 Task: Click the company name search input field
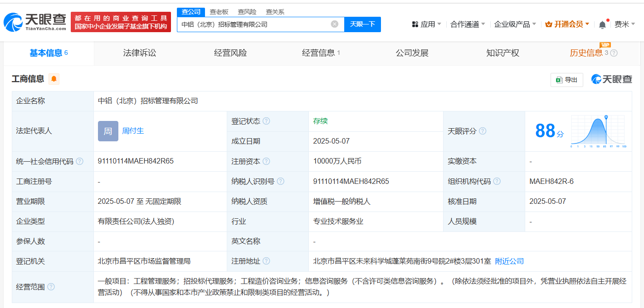point(254,24)
